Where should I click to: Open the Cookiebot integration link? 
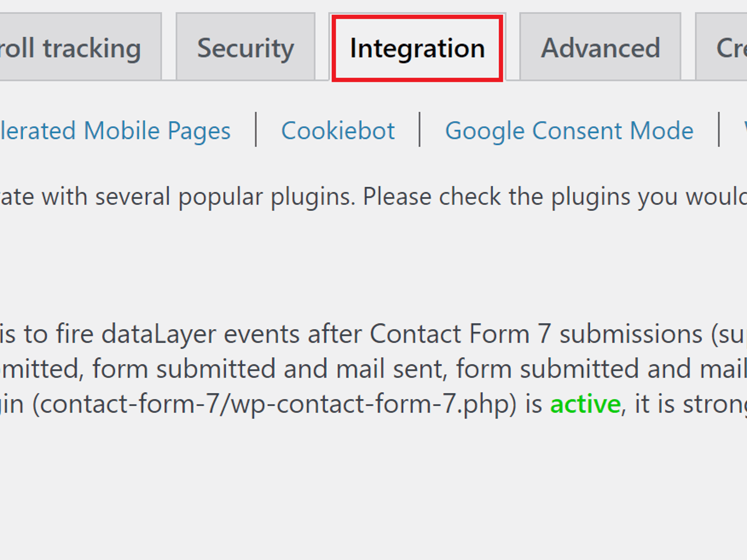click(338, 131)
